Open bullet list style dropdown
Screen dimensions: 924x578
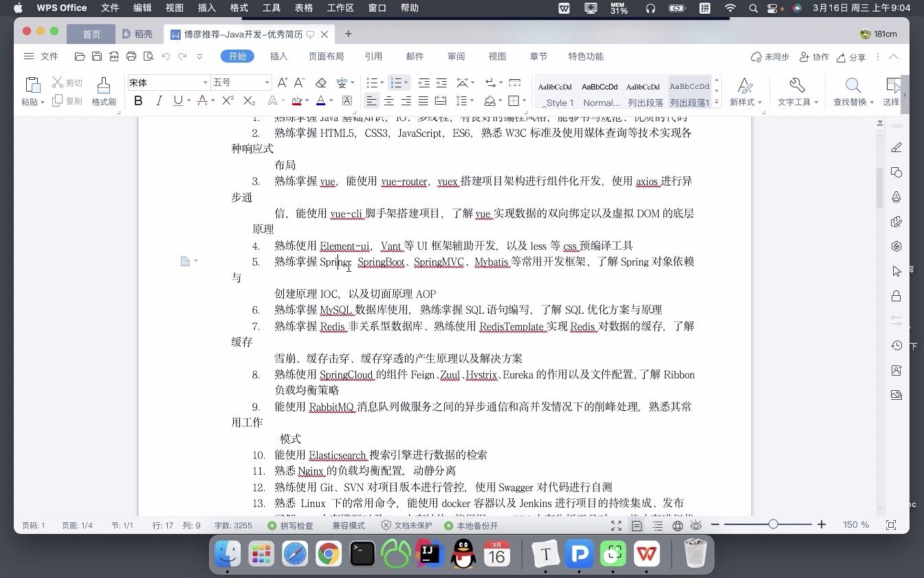click(x=382, y=83)
